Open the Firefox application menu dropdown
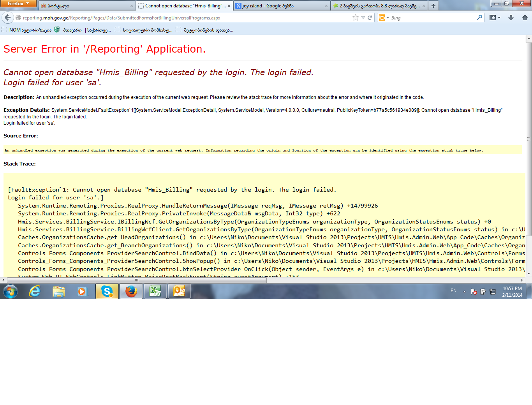Screen dimensions: 532x405 click(18, 4)
